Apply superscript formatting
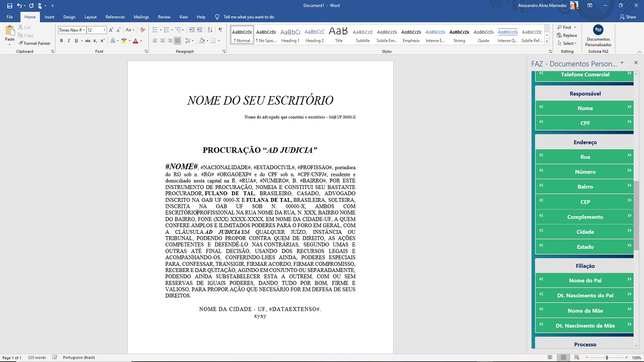644x362 pixels. pyautogui.click(x=102, y=41)
